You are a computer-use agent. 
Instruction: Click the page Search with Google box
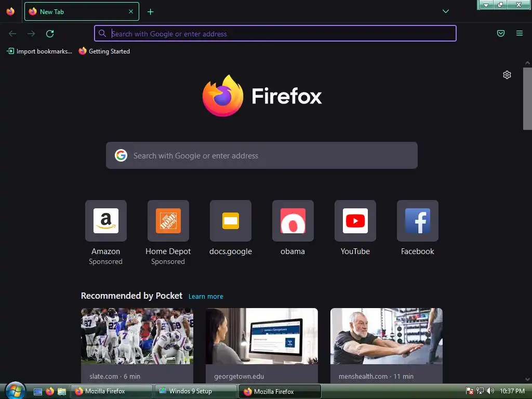coord(262,155)
